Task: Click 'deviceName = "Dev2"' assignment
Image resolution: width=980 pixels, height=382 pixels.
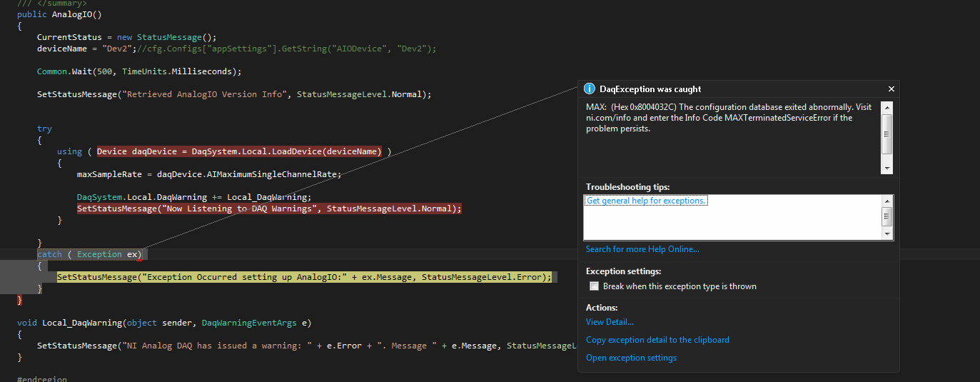Action: (x=87, y=49)
